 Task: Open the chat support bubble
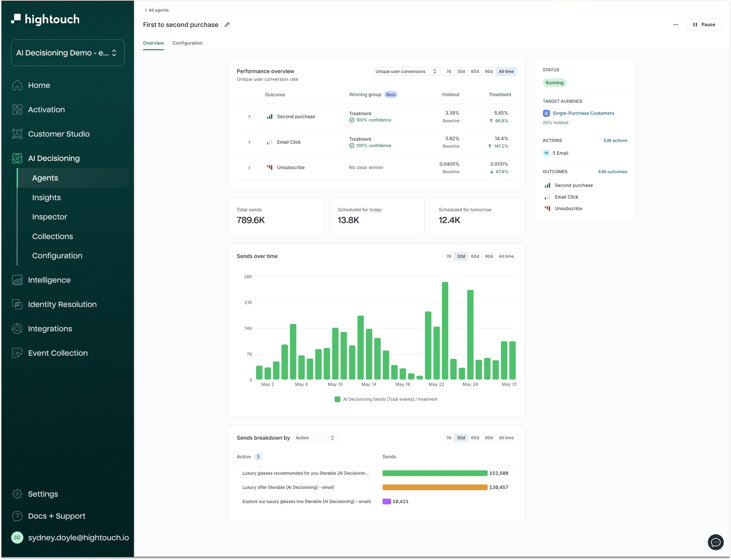coord(715,542)
